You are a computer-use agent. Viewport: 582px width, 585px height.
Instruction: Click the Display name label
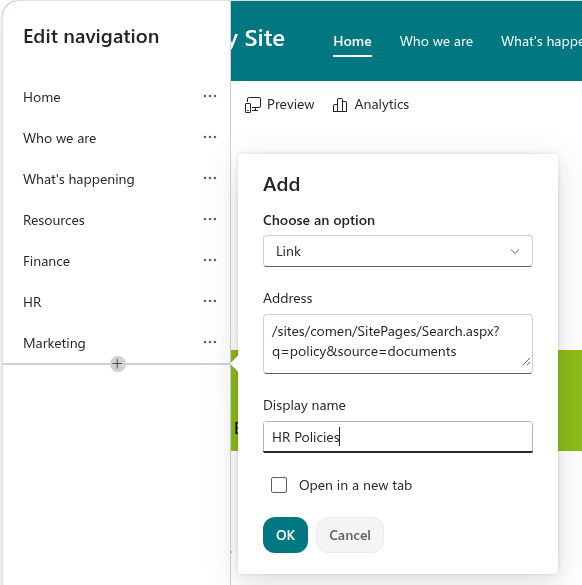(x=304, y=405)
